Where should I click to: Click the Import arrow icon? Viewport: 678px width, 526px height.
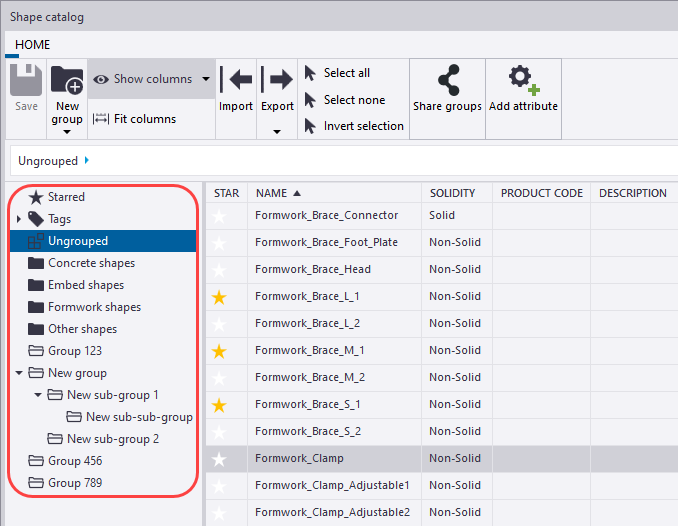point(236,80)
